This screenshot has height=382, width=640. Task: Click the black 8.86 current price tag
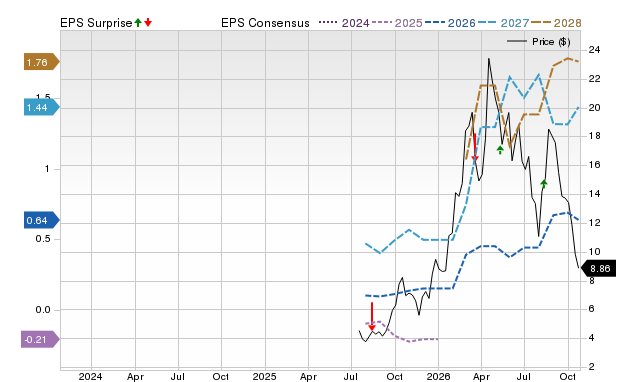598,269
